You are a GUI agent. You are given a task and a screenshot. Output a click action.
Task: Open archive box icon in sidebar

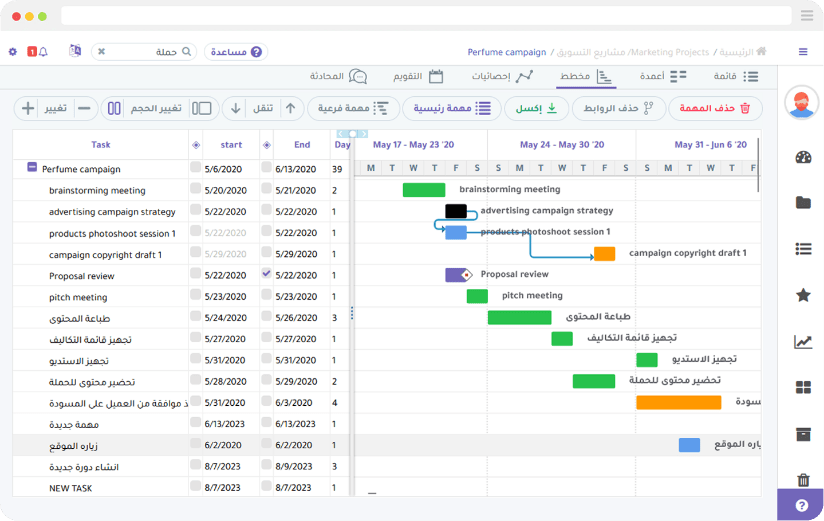pos(803,434)
